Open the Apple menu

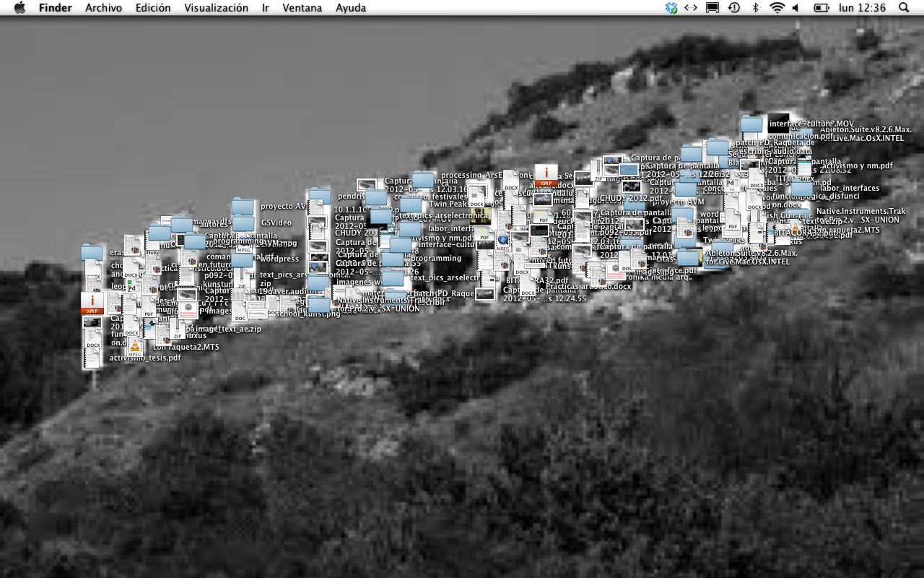19,8
